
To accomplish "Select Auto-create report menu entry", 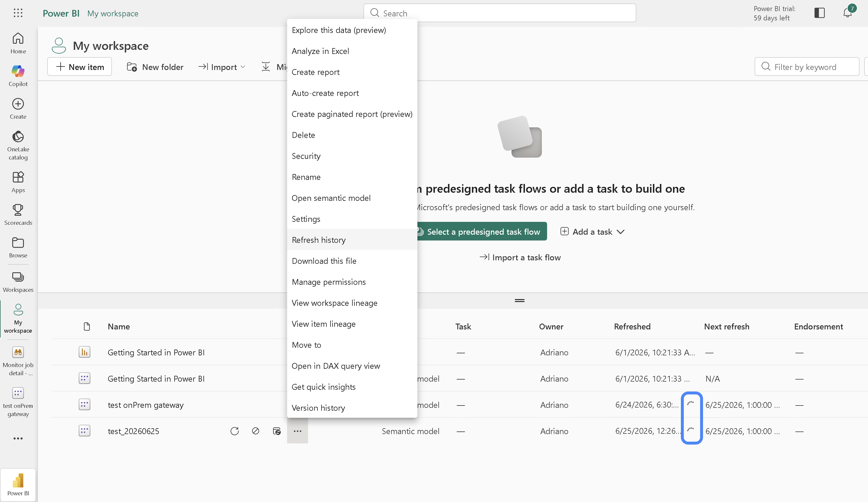I will (x=352, y=93).
